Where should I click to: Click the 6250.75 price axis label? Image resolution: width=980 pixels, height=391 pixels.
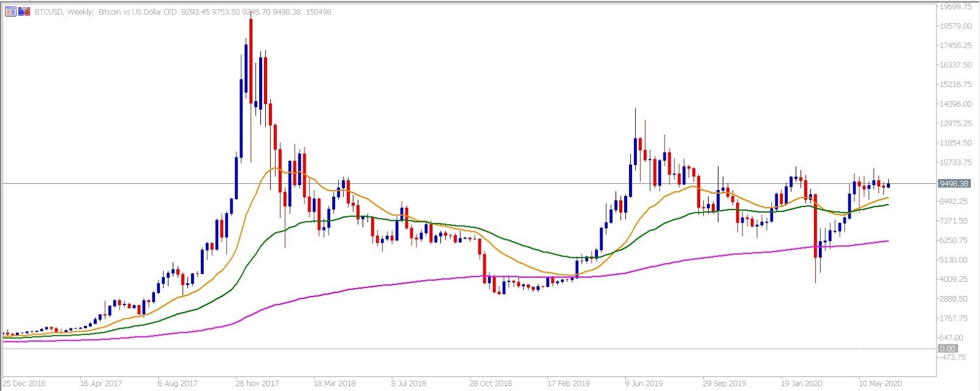pyautogui.click(x=955, y=240)
